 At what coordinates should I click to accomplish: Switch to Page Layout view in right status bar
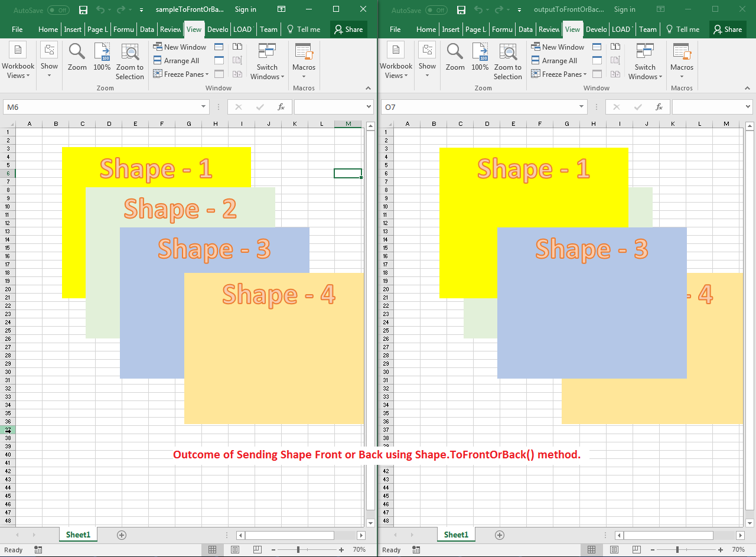(614, 550)
